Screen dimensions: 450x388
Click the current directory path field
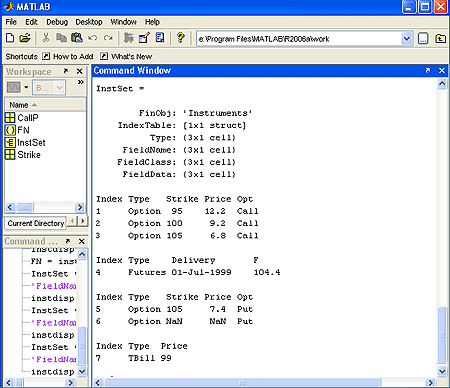pyautogui.click(x=299, y=39)
